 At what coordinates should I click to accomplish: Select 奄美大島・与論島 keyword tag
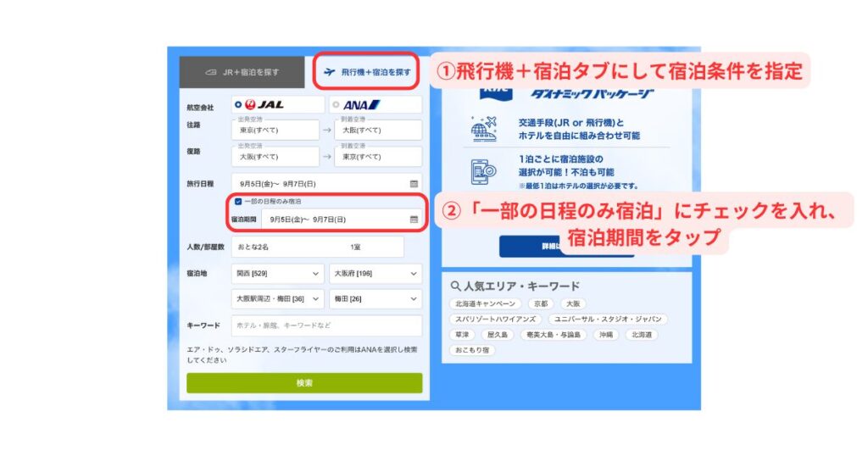tap(554, 335)
